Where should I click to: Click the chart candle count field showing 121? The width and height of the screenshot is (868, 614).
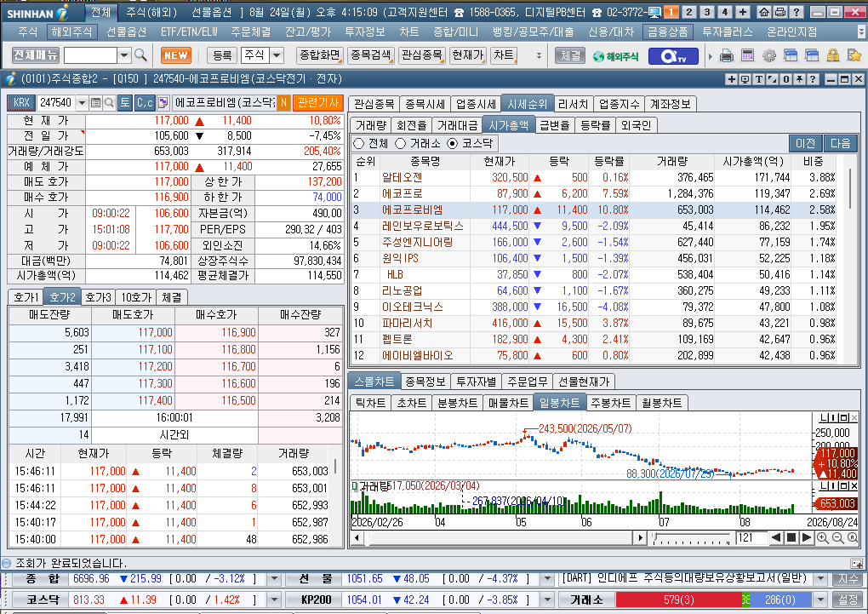click(x=751, y=537)
